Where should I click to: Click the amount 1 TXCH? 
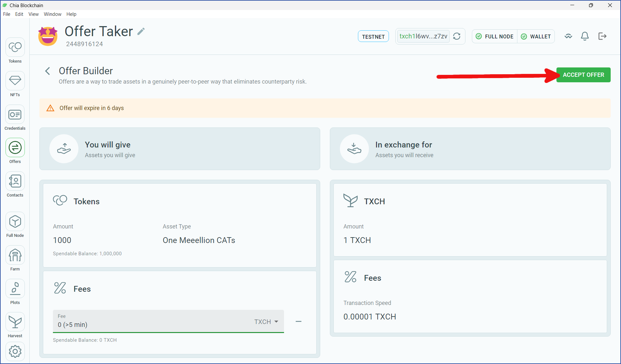point(357,240)
